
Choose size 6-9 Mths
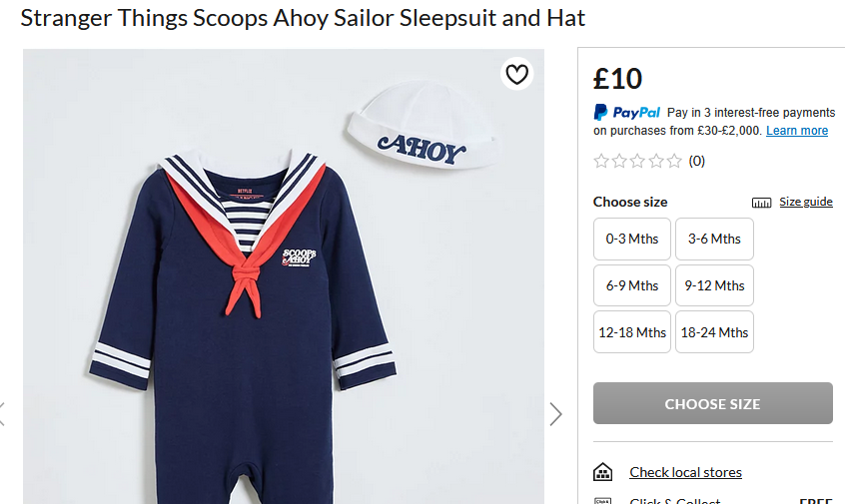click(x=632, y=285)
